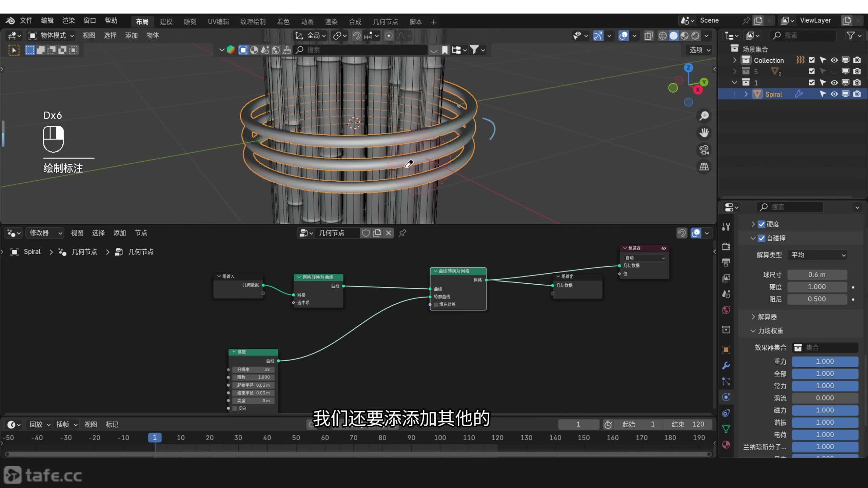Open the 解算类型 平均 dropdown
Viewport: 868px width, 488px height.
point(817,255)
